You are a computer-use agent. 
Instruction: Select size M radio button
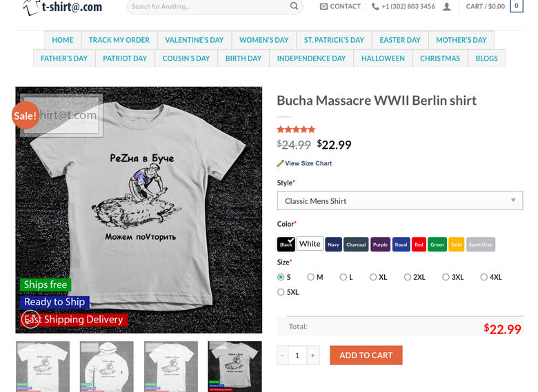click(311, 277)
